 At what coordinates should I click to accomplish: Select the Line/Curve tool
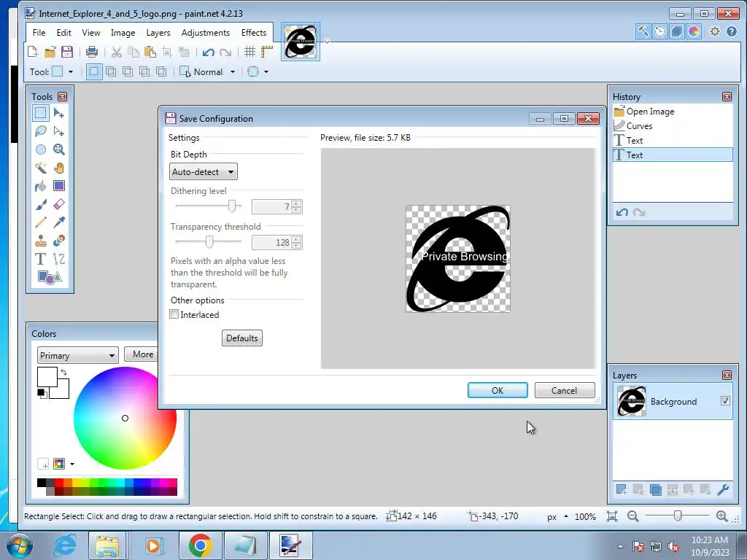59,259
